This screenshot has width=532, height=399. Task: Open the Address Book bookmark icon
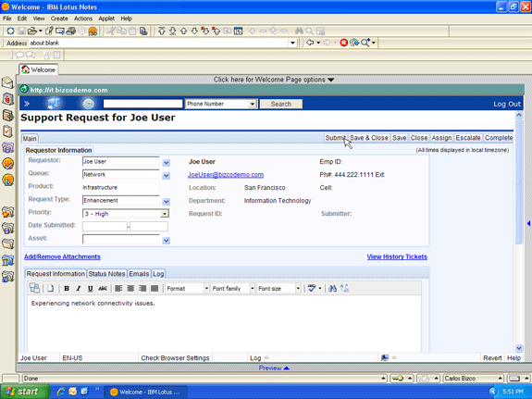click(x=7, y=115)
